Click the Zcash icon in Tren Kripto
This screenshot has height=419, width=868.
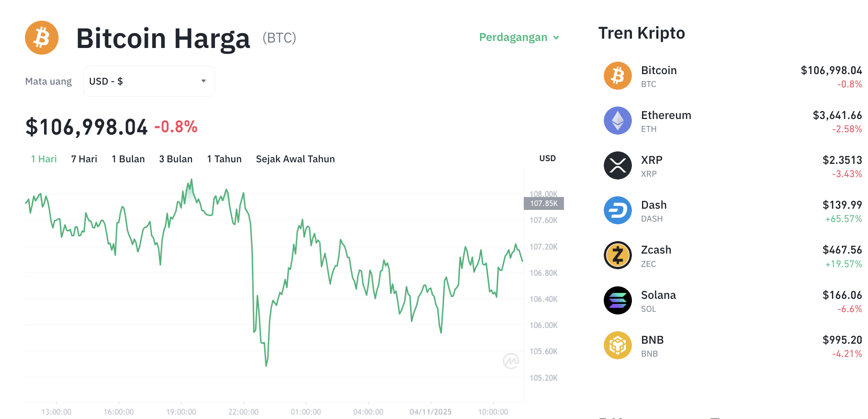point(618,256)
